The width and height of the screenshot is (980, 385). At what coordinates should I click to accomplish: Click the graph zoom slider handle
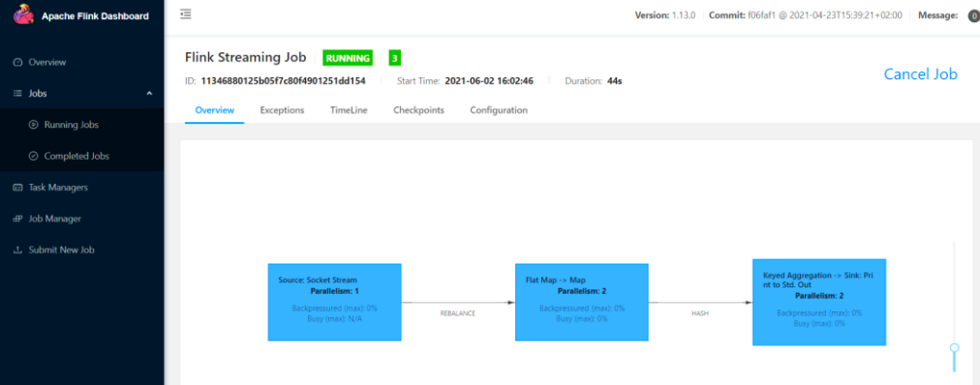[955, 348]
